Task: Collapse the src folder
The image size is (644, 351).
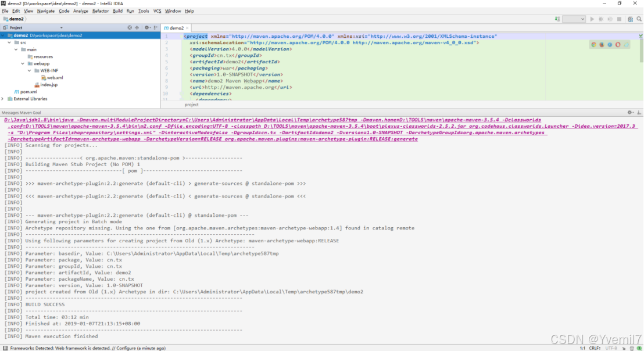Action: 9,42
